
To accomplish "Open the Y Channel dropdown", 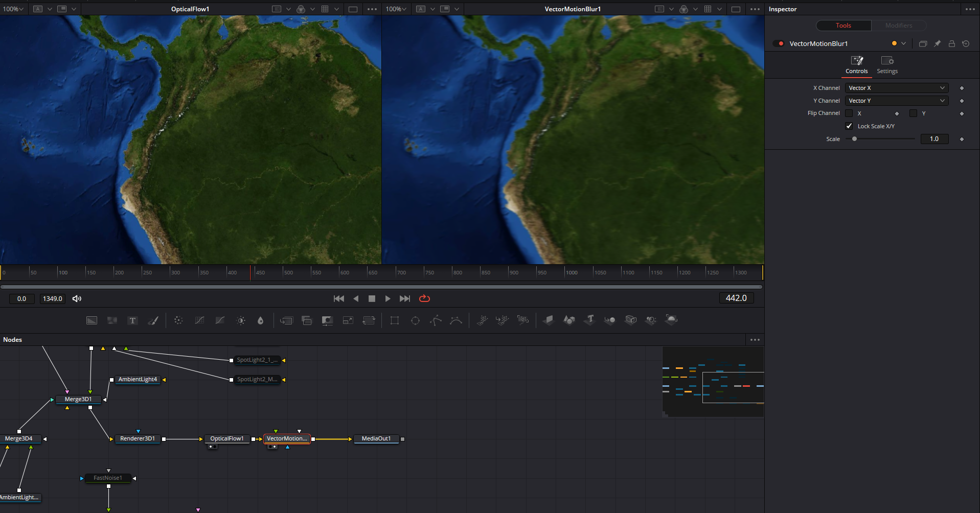I will [897, 101].
